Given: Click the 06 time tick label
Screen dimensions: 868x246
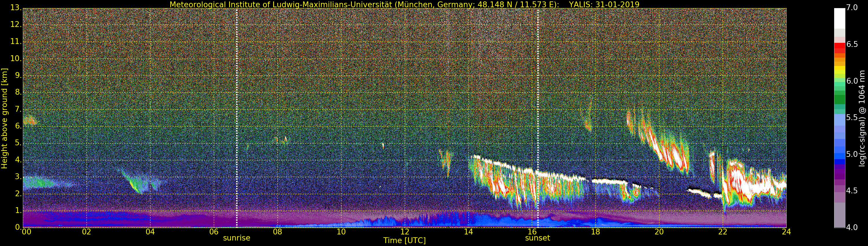Looking at the screenshot, I should point(214,232).
